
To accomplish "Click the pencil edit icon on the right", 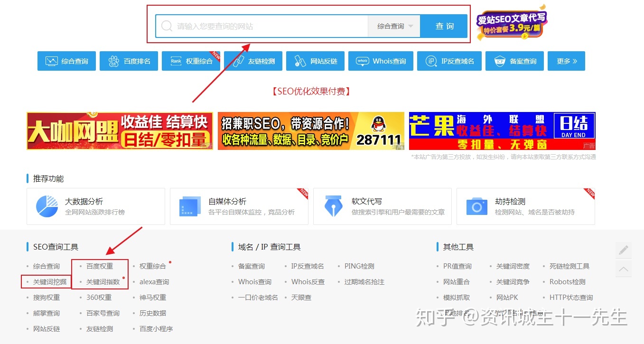I will click(x=623, y=249).
